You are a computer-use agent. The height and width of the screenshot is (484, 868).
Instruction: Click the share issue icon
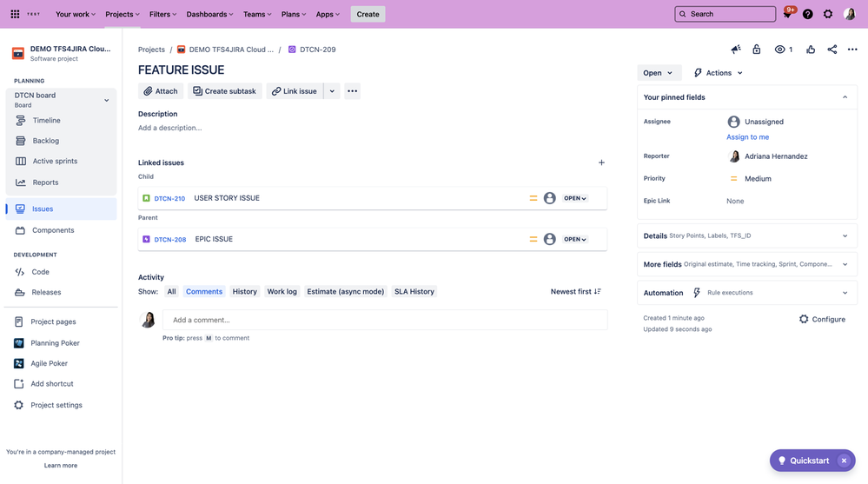click(832, 50)
